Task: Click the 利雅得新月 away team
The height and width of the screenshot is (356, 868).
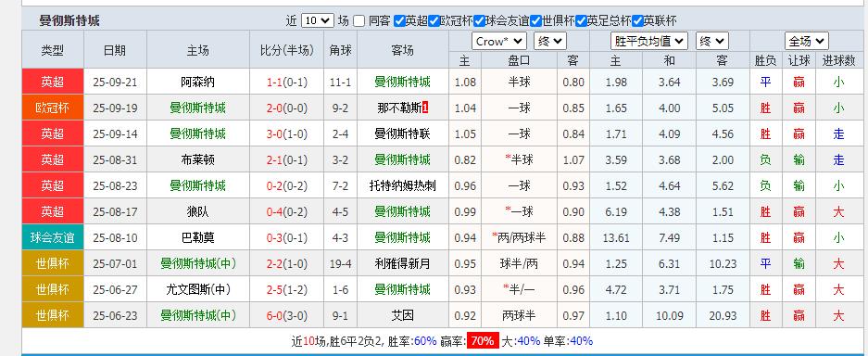Action: 402,263
